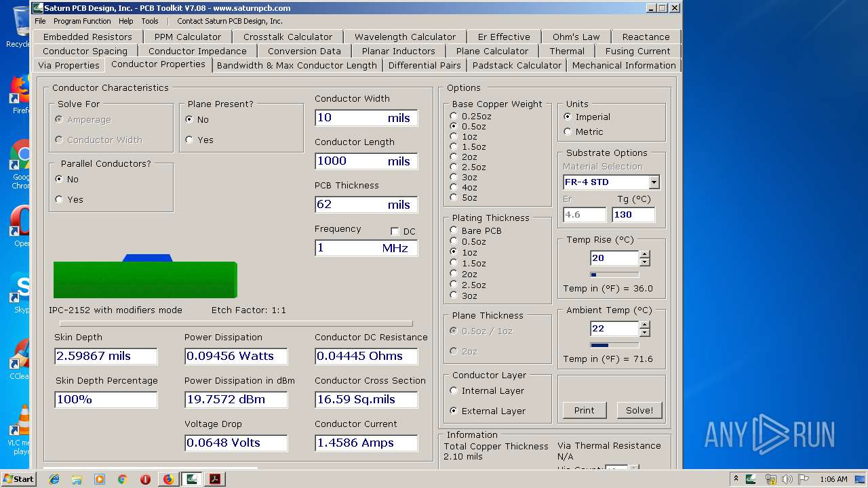Image resolution: width=868 pixels, height=488 pixels.
Task: Adjust the Temp Rise slider
Action: [x=614, y=274]
